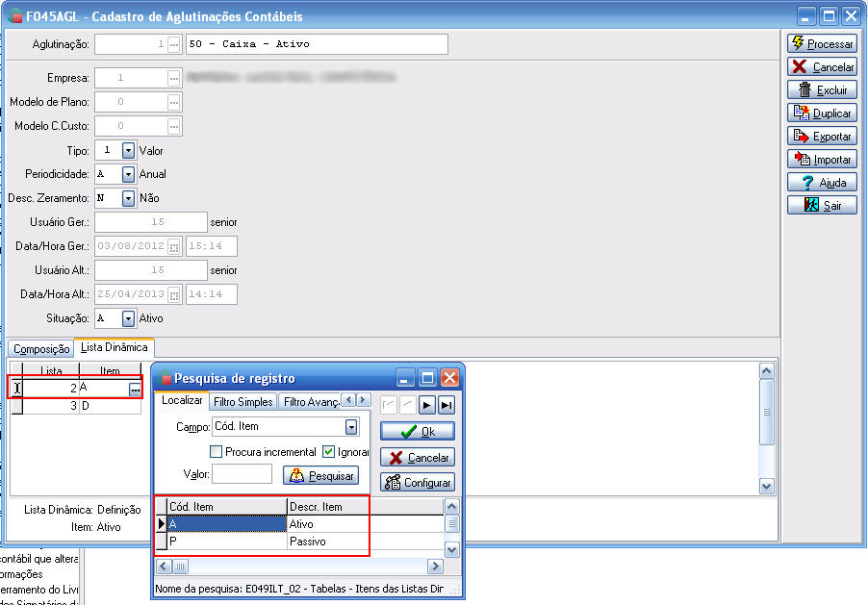This screenshot has height=605, width=868.
Task: Select row with Lista 3 item D
Action: pos(77,406)
